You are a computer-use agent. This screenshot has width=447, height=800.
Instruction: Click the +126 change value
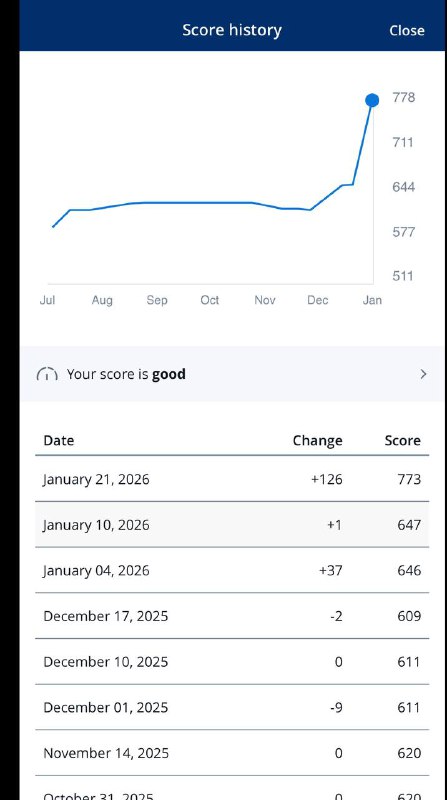click(x=327, y=479)
